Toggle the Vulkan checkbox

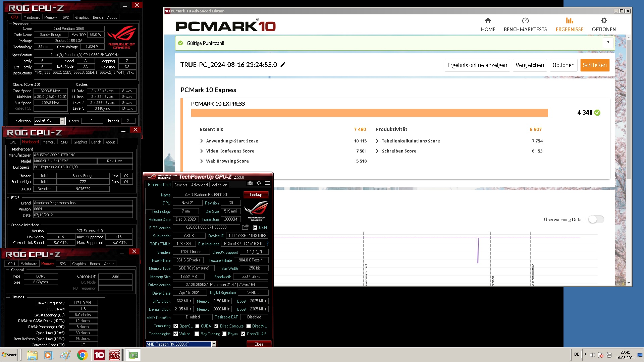(x=175, y=334)
